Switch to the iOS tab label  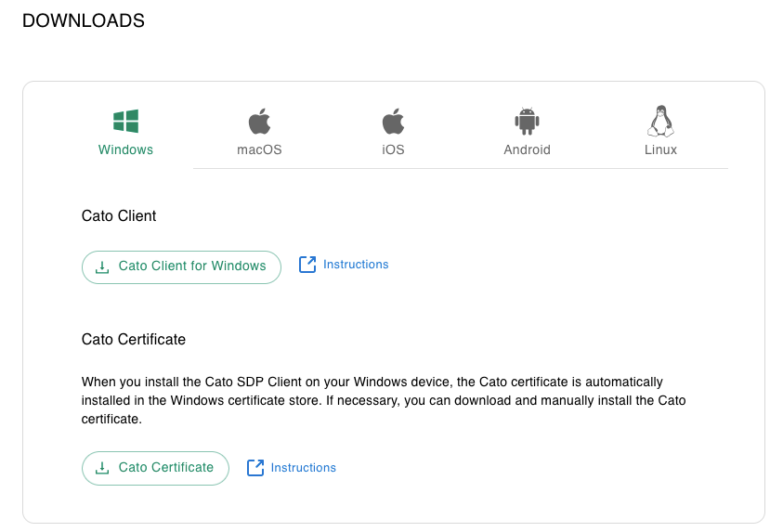click(x=393, y=149)
